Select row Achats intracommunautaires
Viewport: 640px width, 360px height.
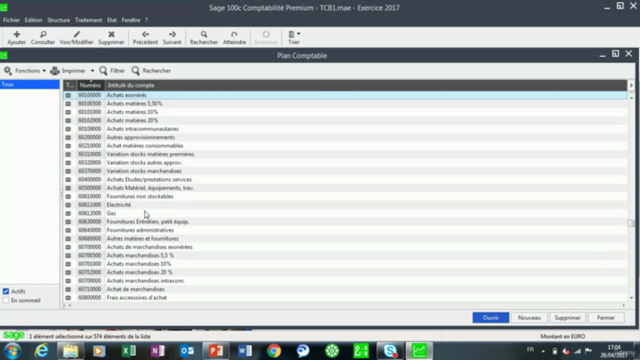(x=345, y=129)
